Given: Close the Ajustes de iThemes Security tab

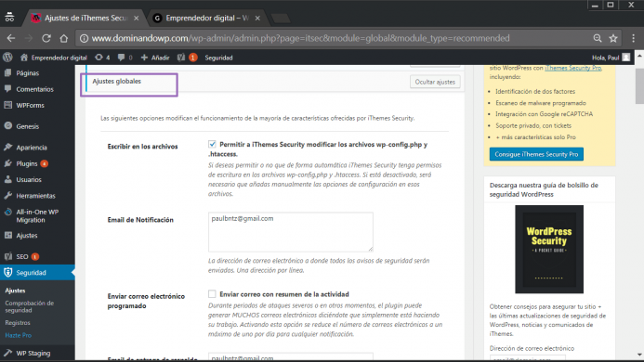Looking at the screenshot, I should tap(136, 18).
